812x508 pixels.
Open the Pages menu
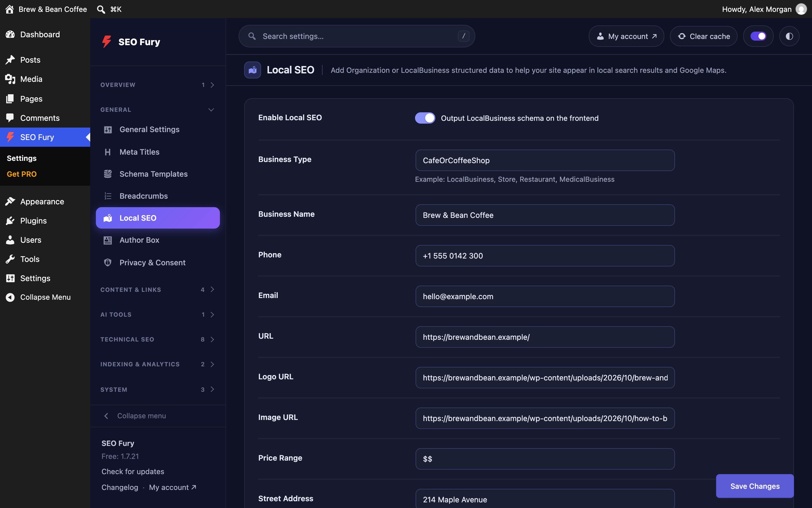(45, 99)
